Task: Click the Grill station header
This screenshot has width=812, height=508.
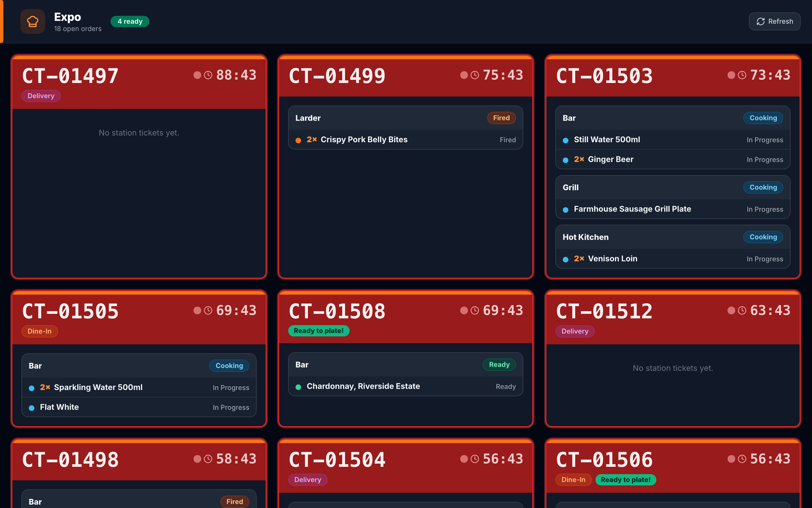Action: coord(673,187)
